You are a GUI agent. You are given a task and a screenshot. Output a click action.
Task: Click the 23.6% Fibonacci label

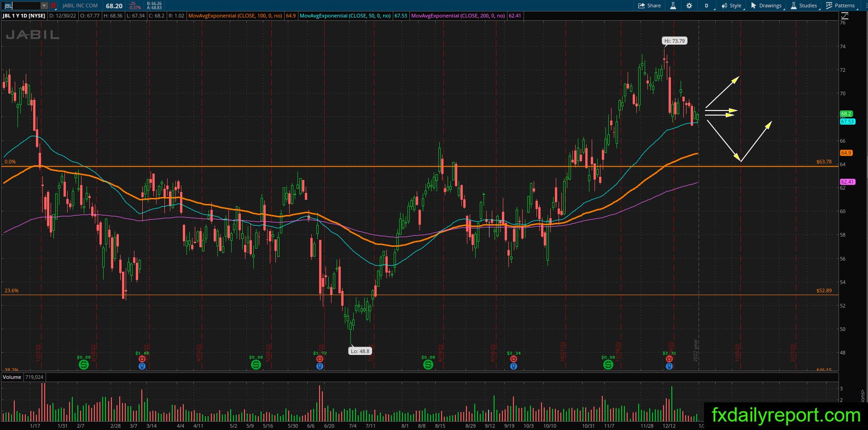[x=12, y=291]
